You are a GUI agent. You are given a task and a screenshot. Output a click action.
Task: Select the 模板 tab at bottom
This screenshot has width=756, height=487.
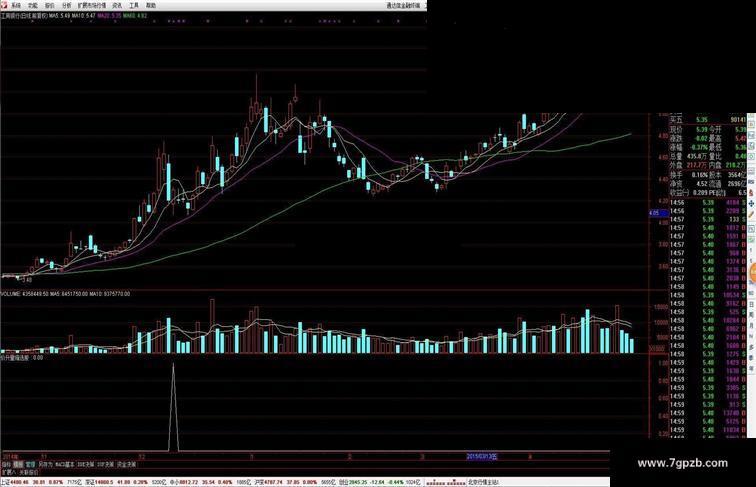[18, 464]
